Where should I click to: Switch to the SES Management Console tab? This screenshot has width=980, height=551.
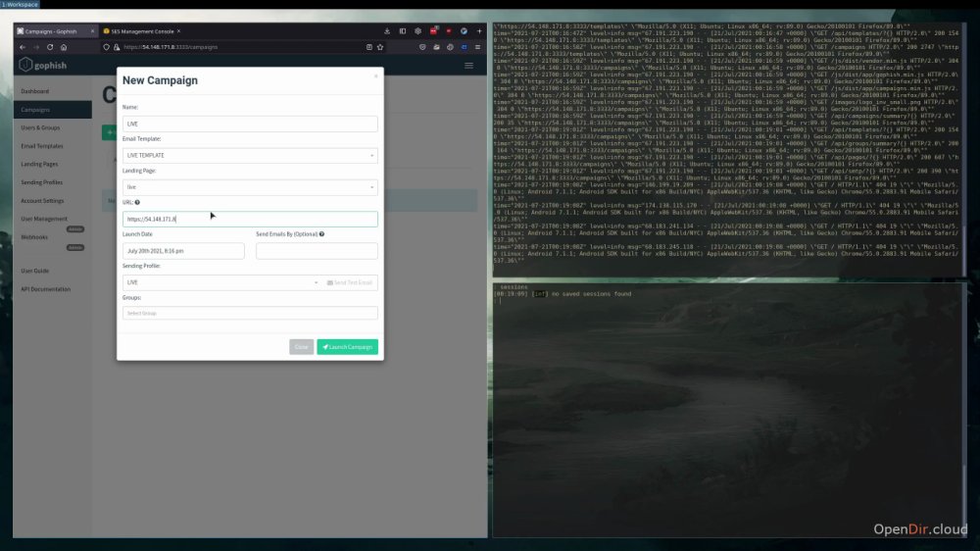(142, 30)
